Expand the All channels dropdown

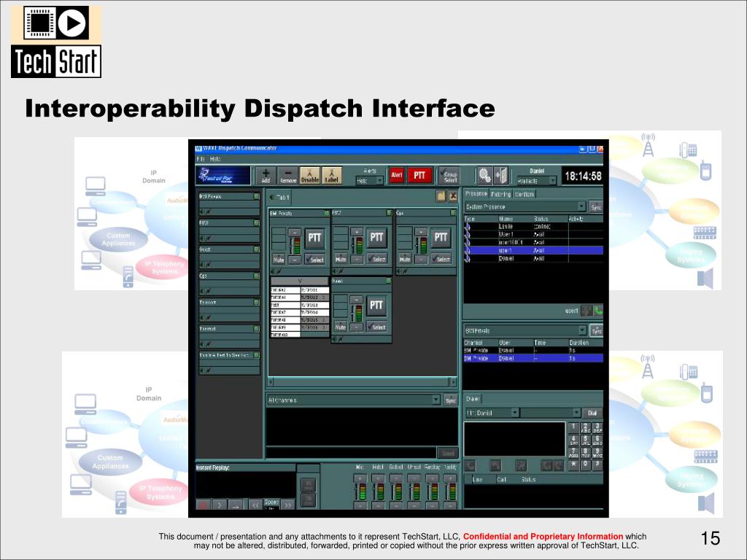(x=436, y=400)
